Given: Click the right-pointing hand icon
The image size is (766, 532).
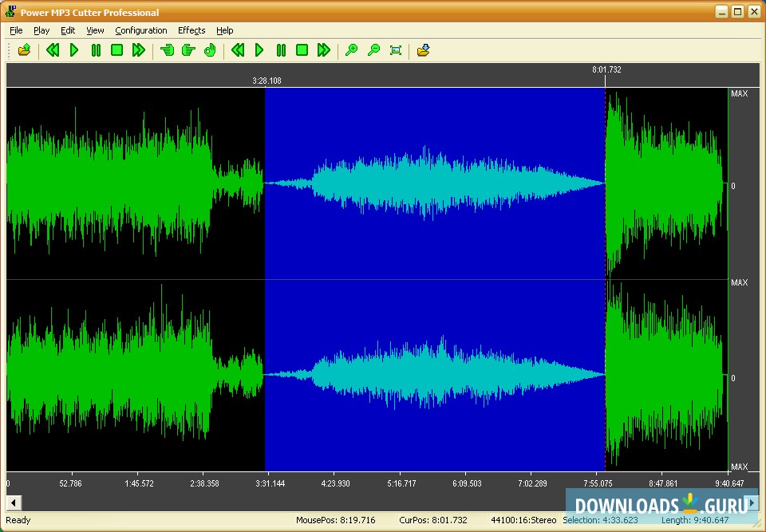Looking at the screenshot, I should (x=188, y=50).
